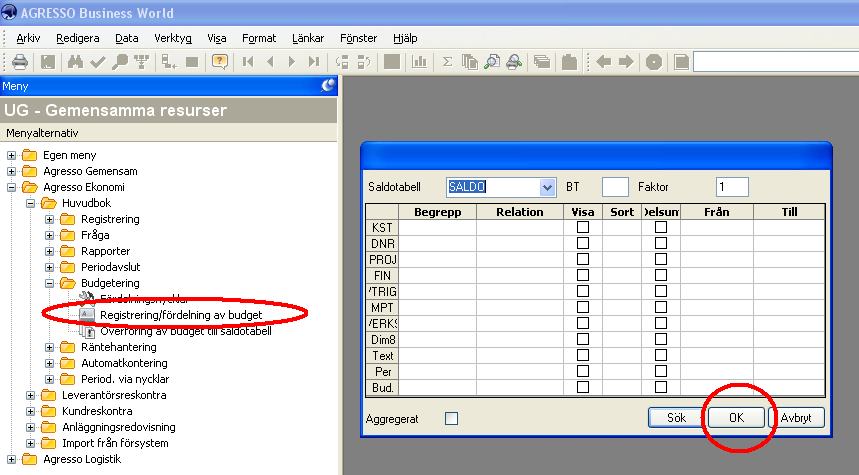The height and width of the screenshot is (475, 859).
Task: Expand the Registrering folder
Action: click(x=49, y=219)
